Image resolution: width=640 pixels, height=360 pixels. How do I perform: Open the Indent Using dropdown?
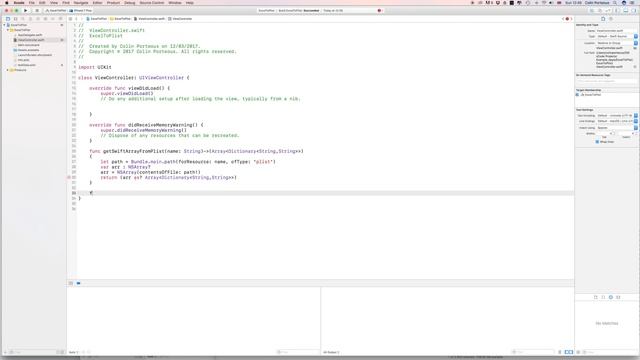pos(617,128)
